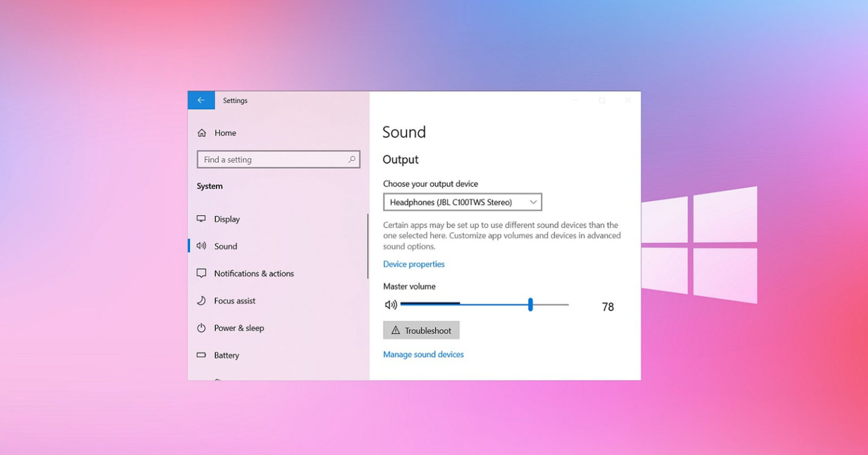Image resolution: width=868 pixels, height=455 pixels.
Task: Switch to the Sound settings page
Action: [x=225, y=246]
